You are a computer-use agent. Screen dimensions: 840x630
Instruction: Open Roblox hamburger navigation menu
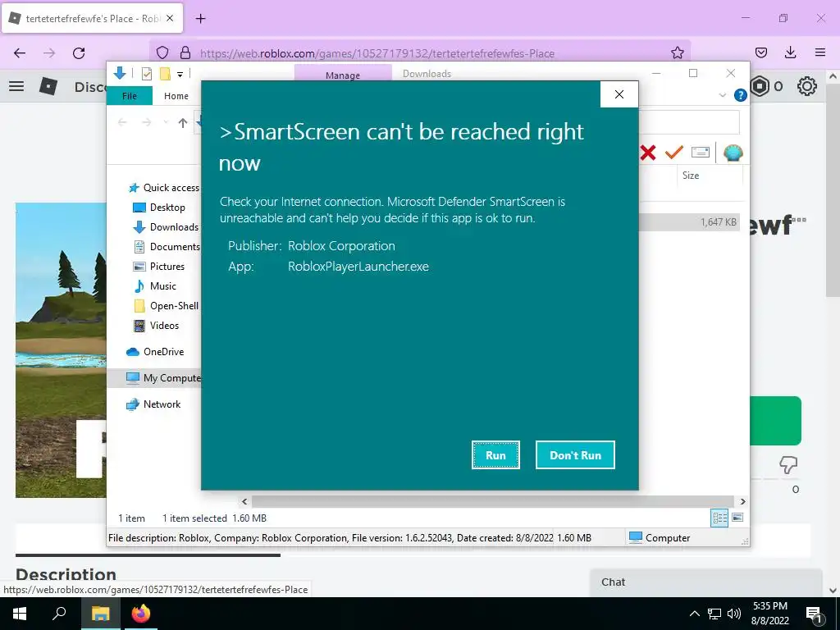click(16, 86)
